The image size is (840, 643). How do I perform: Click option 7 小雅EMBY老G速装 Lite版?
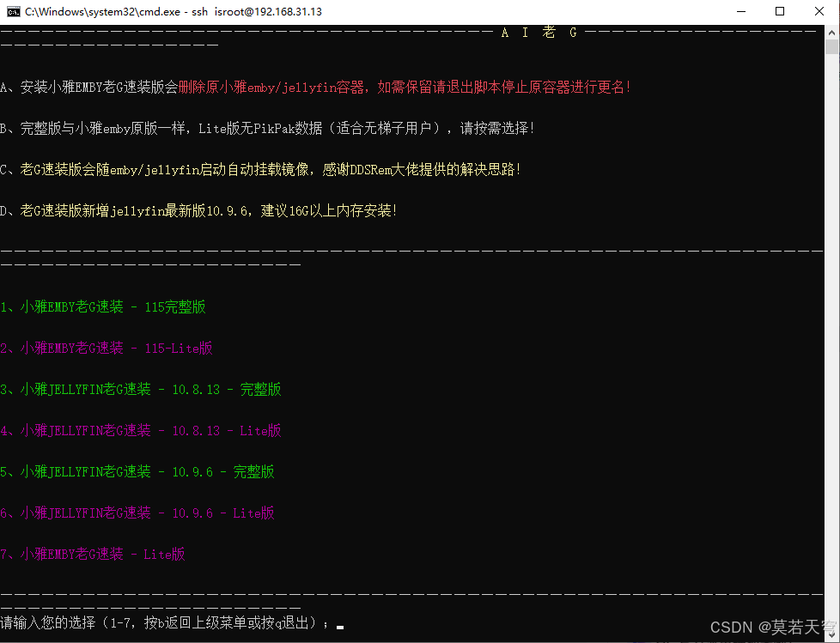point(93,554)
